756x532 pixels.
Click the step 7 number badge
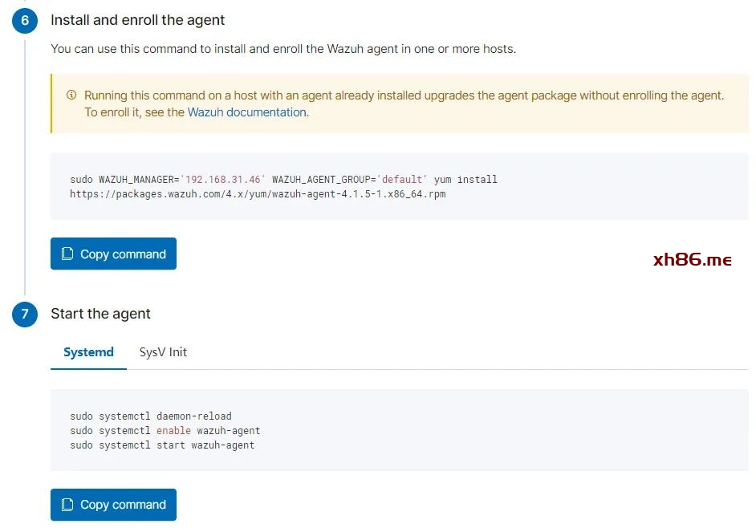(25, 315)
